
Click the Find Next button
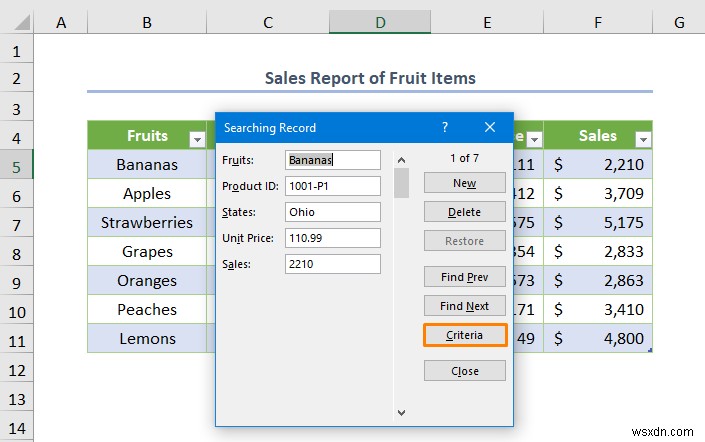coord(465,306)
